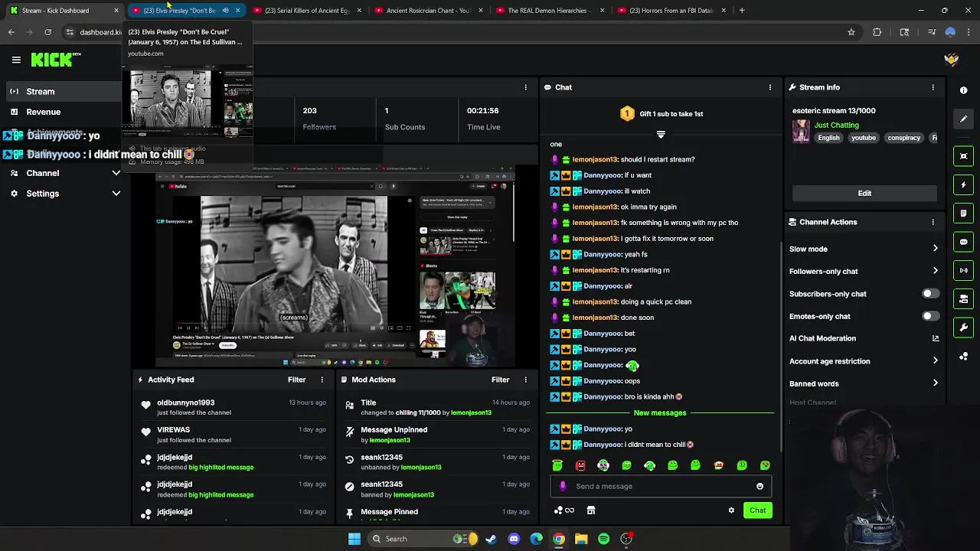Toggle the stream preview widget icon
Viewport: 980px width, 551px height.
[x=964, y=156]
